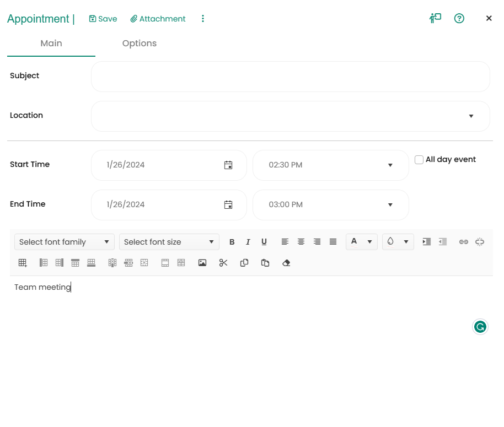Underline the selected text
Viewport: 504px width, 427px height.
point(264,242)
